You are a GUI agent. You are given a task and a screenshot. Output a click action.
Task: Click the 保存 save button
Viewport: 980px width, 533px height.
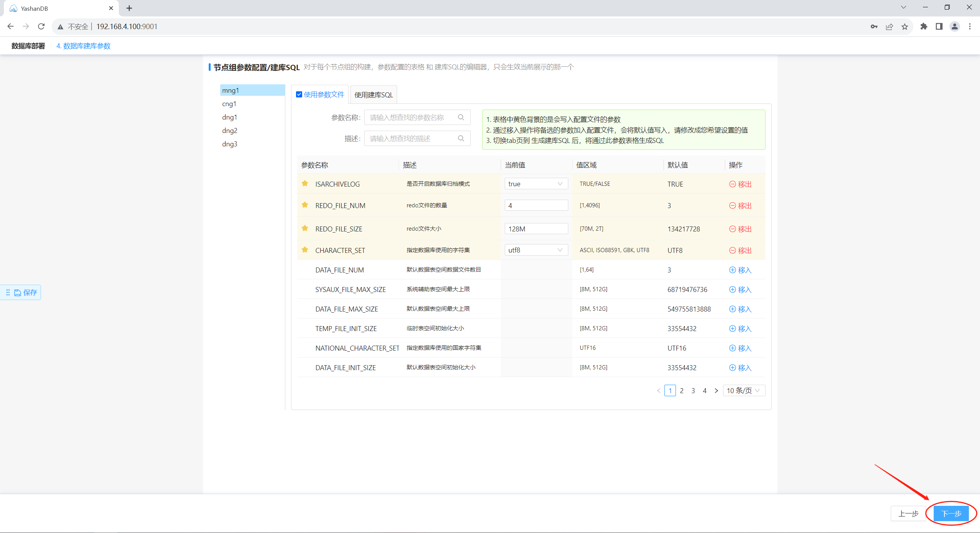tap(26, 293)
